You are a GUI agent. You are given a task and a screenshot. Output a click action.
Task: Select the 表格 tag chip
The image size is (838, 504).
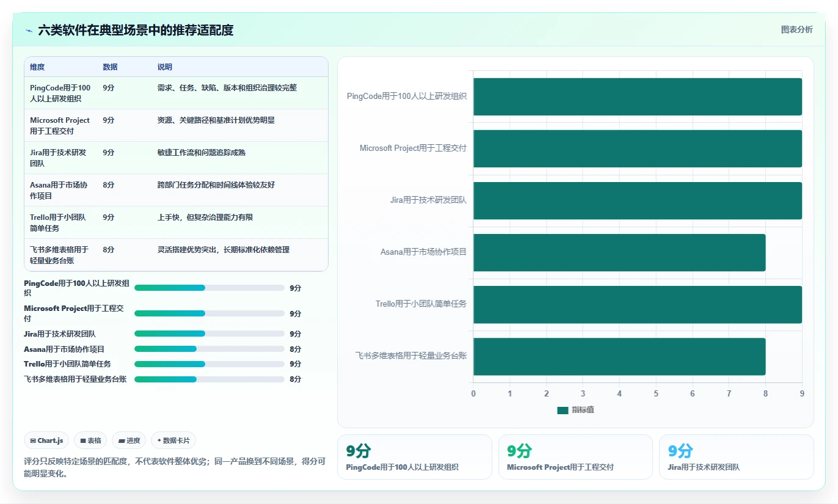tap(90, 440)
